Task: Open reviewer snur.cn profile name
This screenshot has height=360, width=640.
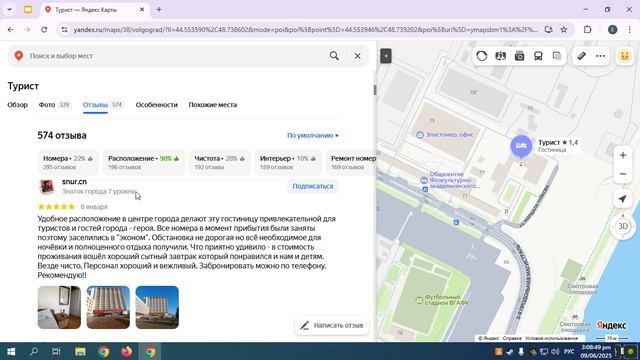Action: pyautogui.click(x=74, y=182)
